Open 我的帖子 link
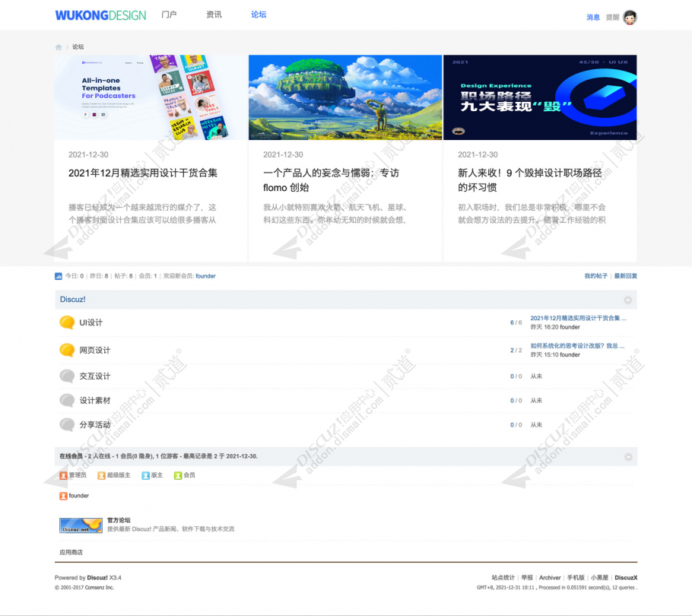692x616 pixels. coord(595,276)
